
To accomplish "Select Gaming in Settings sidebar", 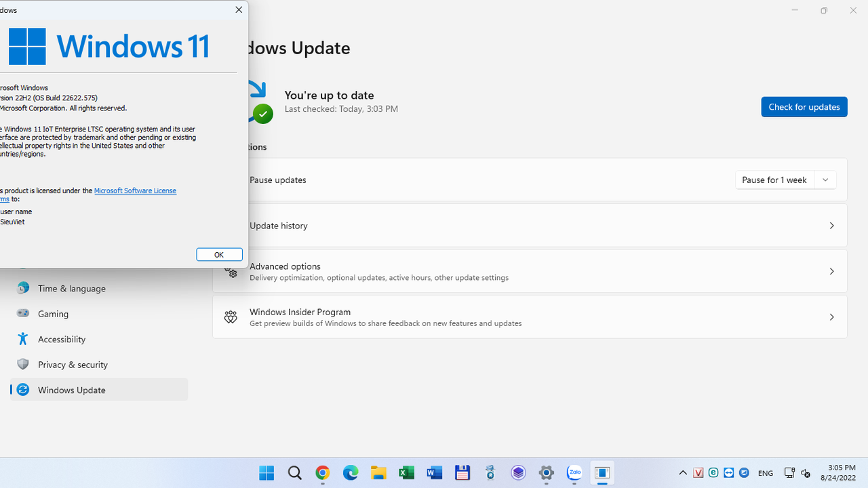I will pos(99,314).
